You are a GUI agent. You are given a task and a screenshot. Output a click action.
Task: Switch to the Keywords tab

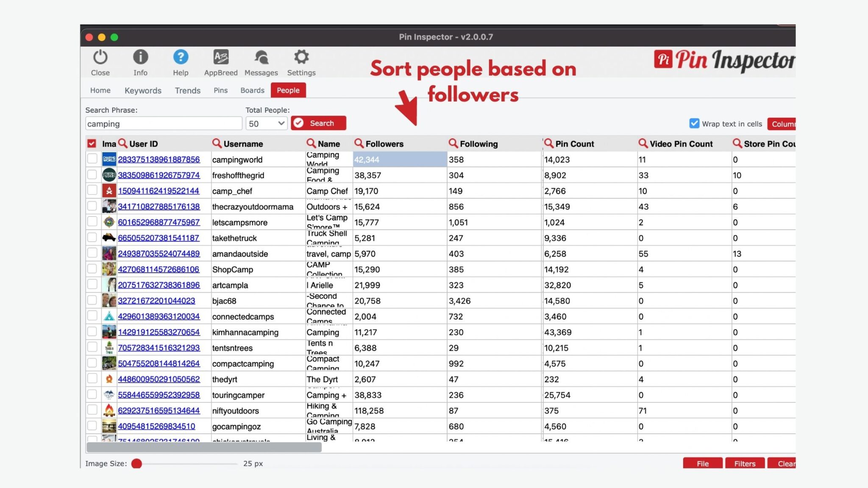[x=143, y=90]
